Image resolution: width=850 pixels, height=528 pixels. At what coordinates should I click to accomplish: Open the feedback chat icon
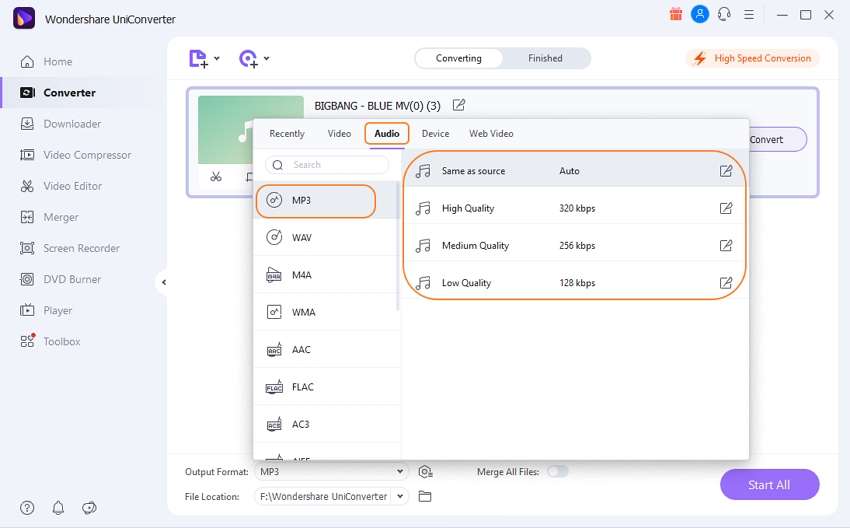[89, 508]
